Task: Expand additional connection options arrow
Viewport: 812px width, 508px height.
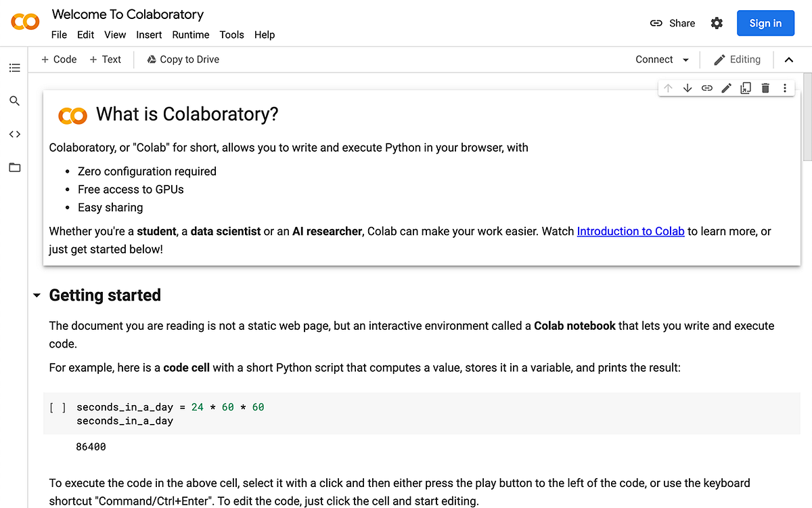Action: (x=685, y=60)
